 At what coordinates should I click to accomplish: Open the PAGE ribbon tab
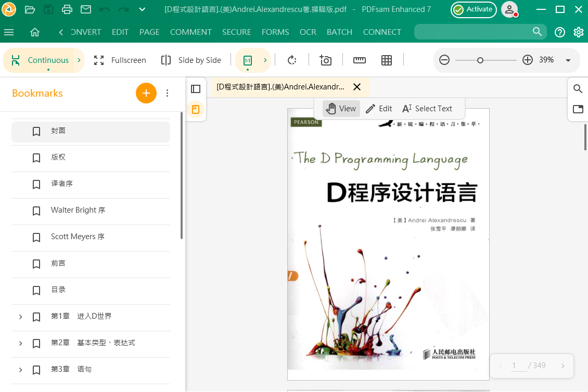pyautogui.click(x=149, y=32)
